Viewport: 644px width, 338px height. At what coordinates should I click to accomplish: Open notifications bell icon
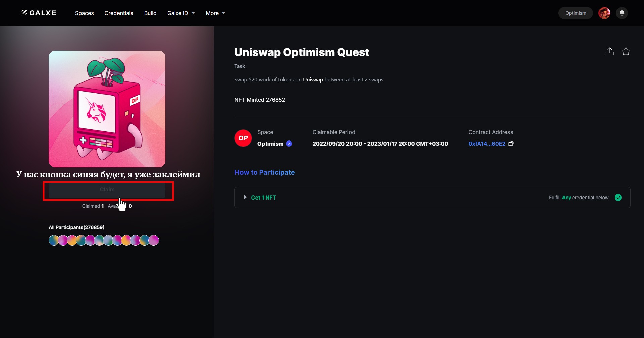[x=622, y=13]
